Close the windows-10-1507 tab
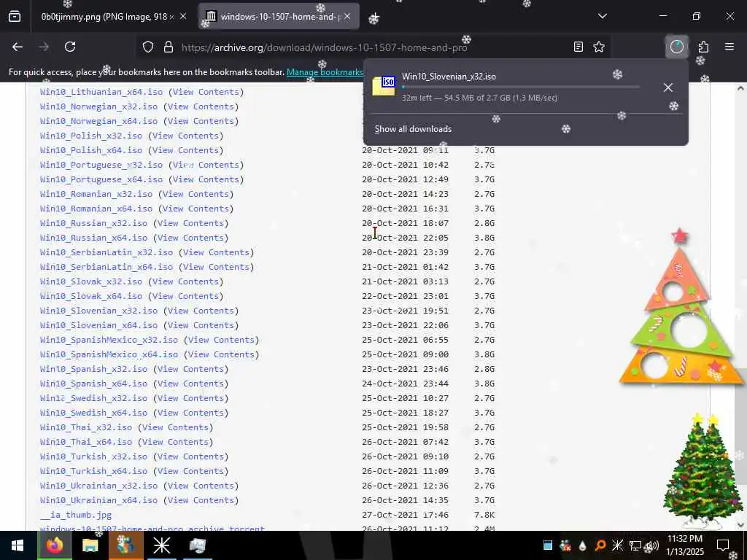Screen dimensions: 747x560 coord(347,17)
